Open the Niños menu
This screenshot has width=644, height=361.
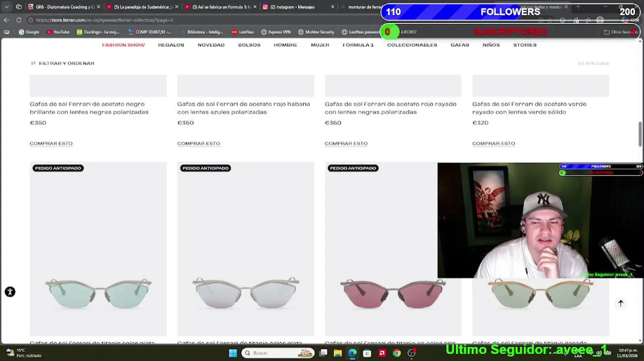click(x=491, y=45)
